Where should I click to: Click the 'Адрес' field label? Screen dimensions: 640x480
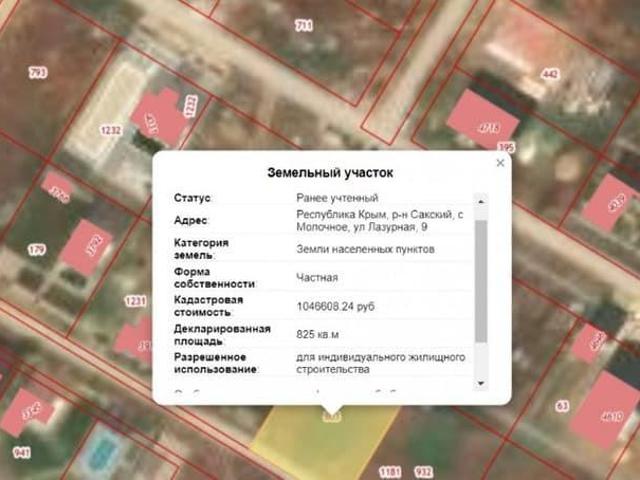click(191, 220)
